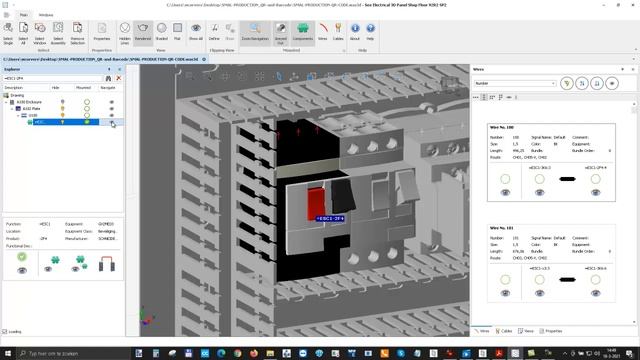Click the round eye button in Wires
640x360 pixels.
(612, 83)
